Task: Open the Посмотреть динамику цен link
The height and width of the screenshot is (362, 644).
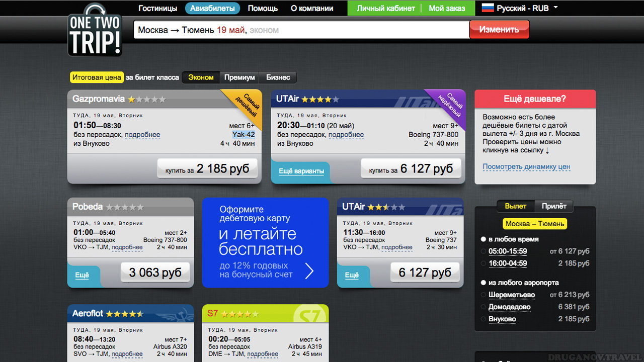Action: [x=526, y=167]
